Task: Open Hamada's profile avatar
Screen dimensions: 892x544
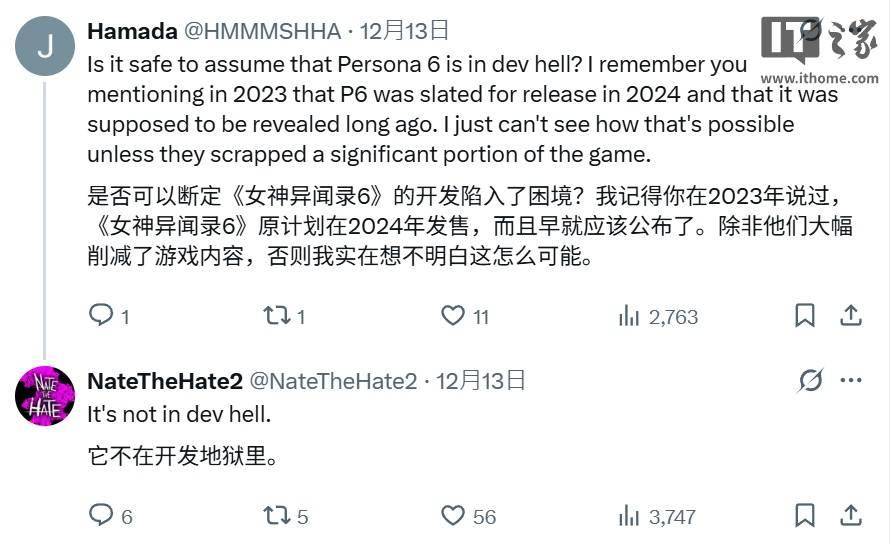Action: pyautogui.click(x=45, y=46)
